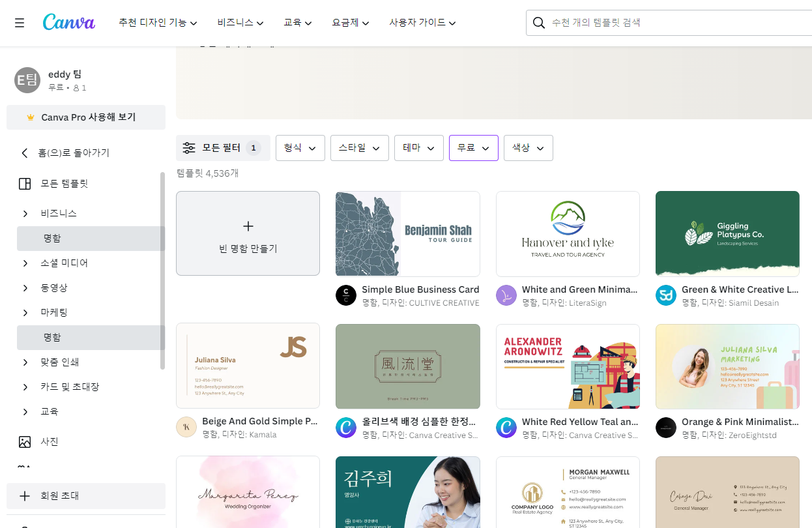The width and height of the screenshot is (812, 528).
Task: Click 빈 명함 만들기 to create blank card
Action: coord(248,233)
